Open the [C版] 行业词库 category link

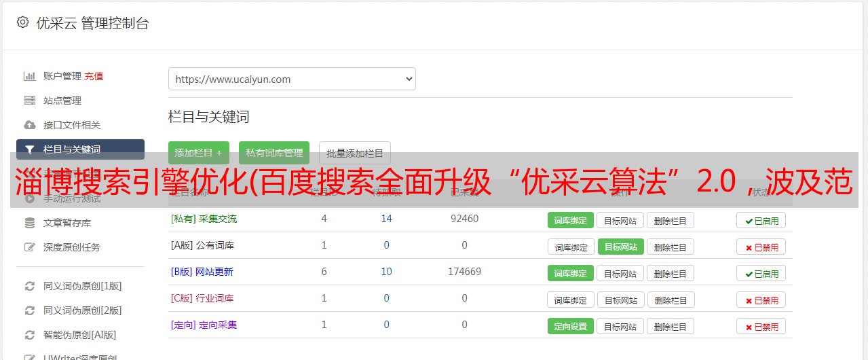coord(202,298)
